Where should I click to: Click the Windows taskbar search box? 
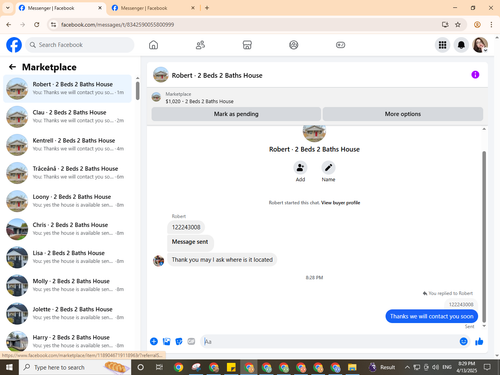[x=75, y=367]
